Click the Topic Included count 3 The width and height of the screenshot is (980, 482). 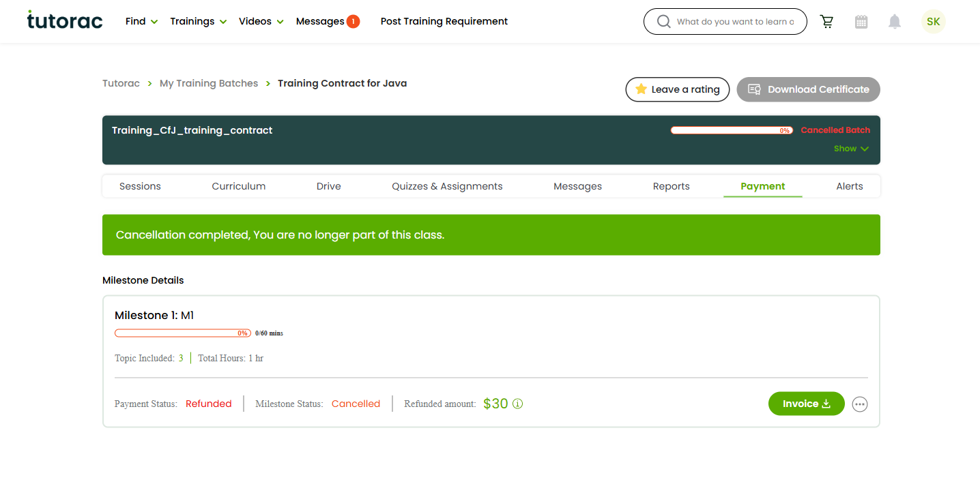click(x=181, y=358)
